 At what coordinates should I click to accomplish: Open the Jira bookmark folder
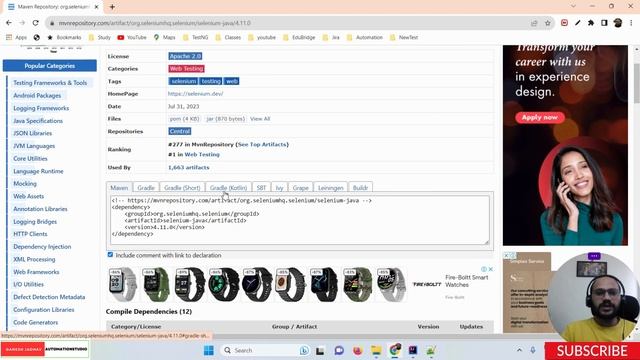point(331,37)
